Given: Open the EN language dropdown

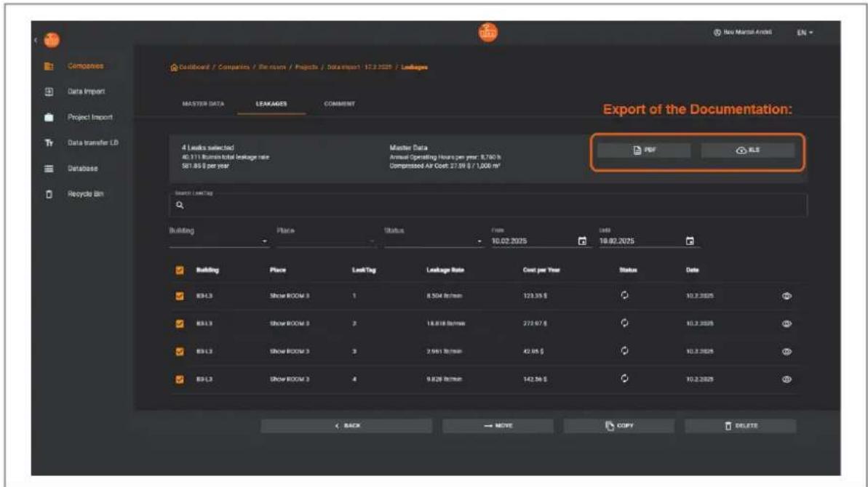Looking at the screenshot, I should click(805, 33).
